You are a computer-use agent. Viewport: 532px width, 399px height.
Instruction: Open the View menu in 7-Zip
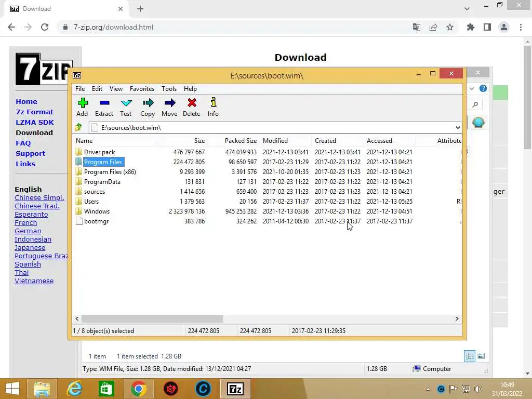click(116, 88)
